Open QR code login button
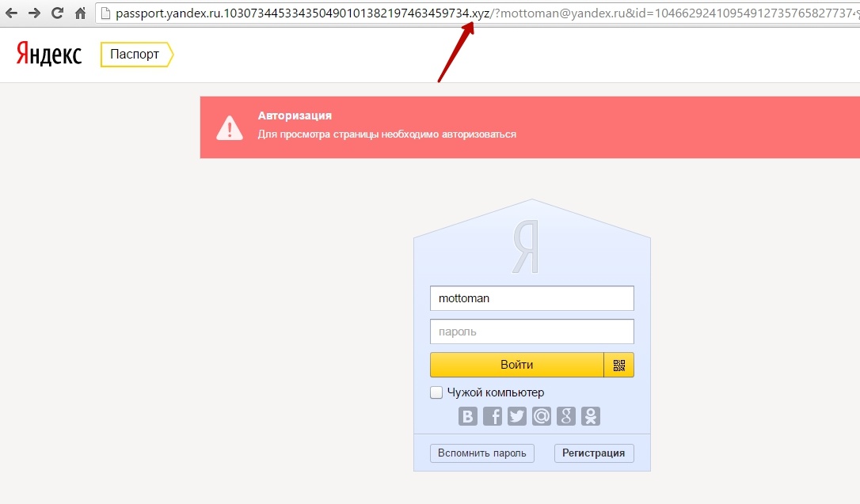The image size is (860, 504). 618,365
